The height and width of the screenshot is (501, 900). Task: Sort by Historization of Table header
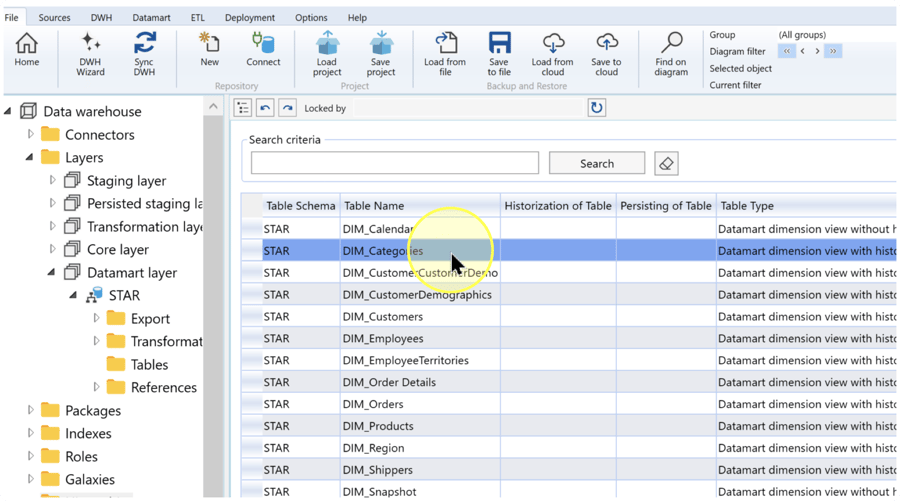pos(558,205)
